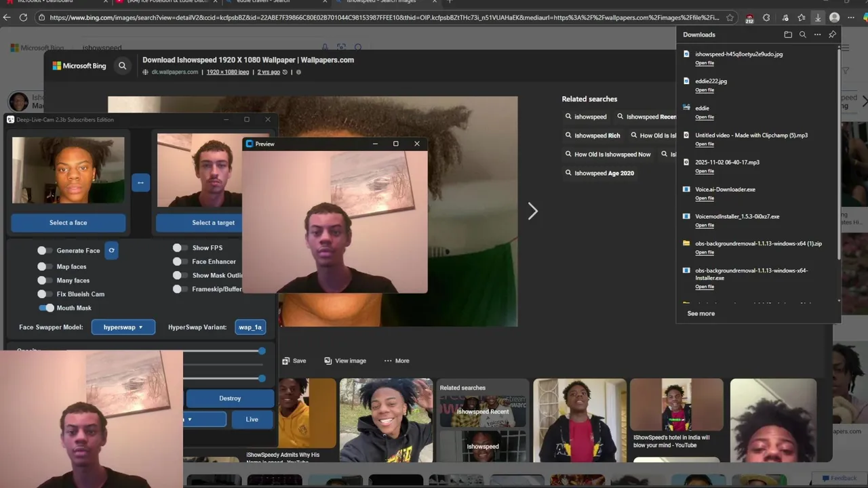868x488 pixels.
Task: Click the Downloads toolbar icon in browser
Action: (x=818, y=18)
